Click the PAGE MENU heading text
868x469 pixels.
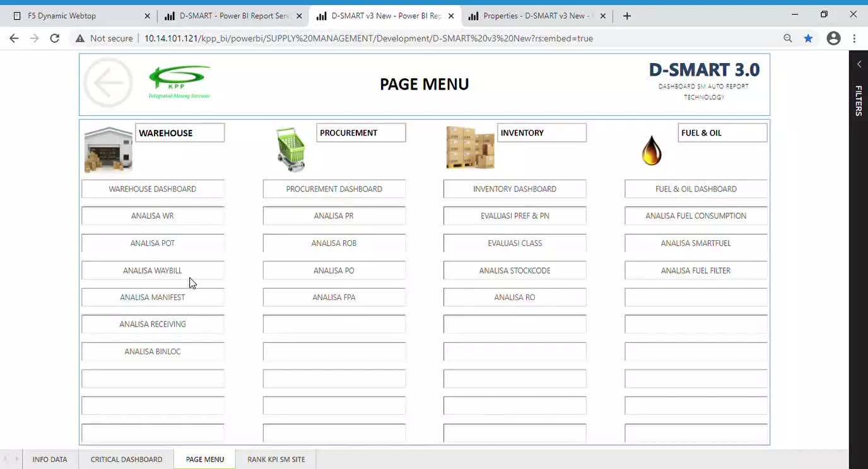click(x=425, y=84)
